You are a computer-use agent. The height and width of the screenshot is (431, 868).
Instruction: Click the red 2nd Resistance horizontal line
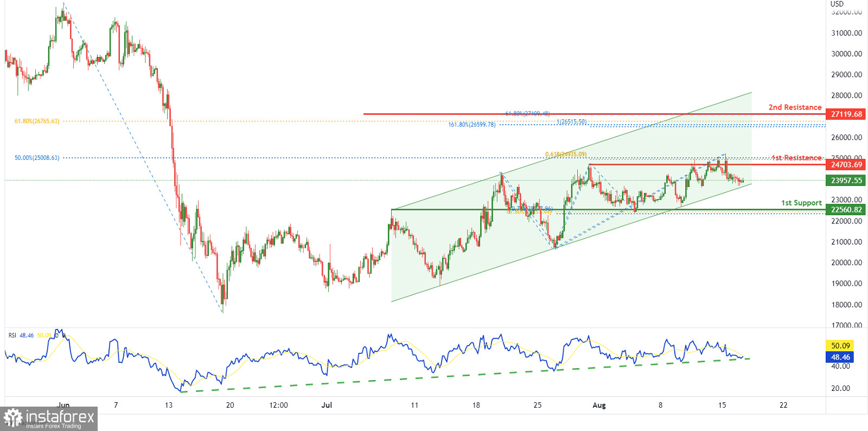pyautogui.click(x=594, y=114)
